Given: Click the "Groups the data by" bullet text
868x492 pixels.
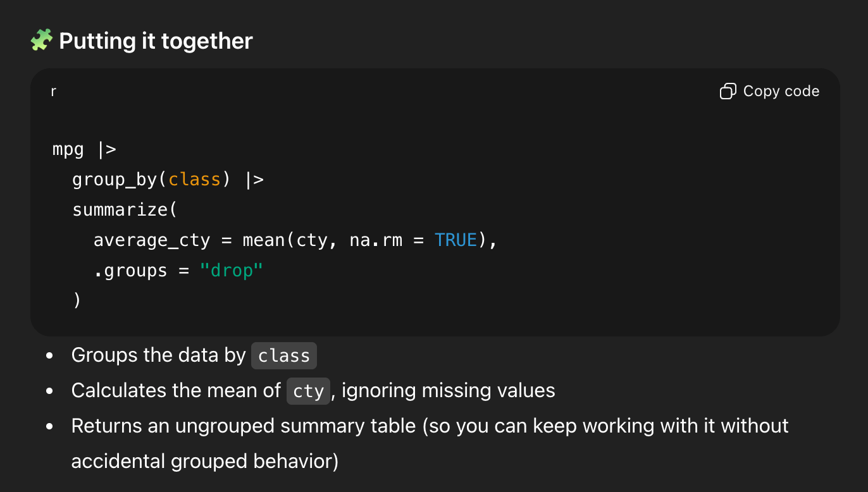Looking at the screenshot, I should point(158,355).
